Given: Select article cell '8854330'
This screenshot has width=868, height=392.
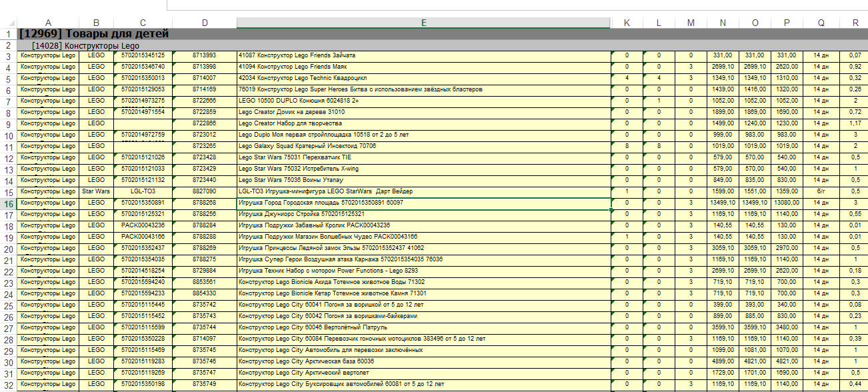Looking at the screenshot, I should point(205,293).
